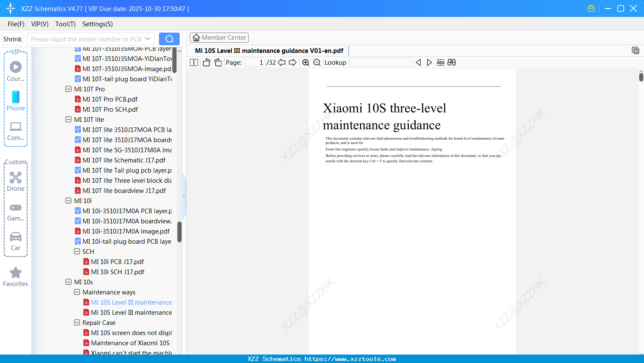Open the model number dropdown list
This screenshot has height=363, width=644.
148,38
